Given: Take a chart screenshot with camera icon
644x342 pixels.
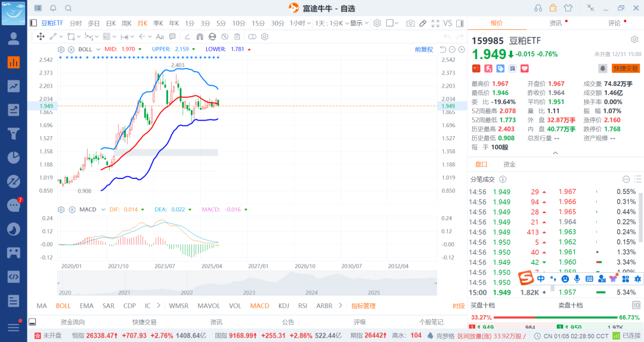Looking at the screenshot, I should (410, 23).
